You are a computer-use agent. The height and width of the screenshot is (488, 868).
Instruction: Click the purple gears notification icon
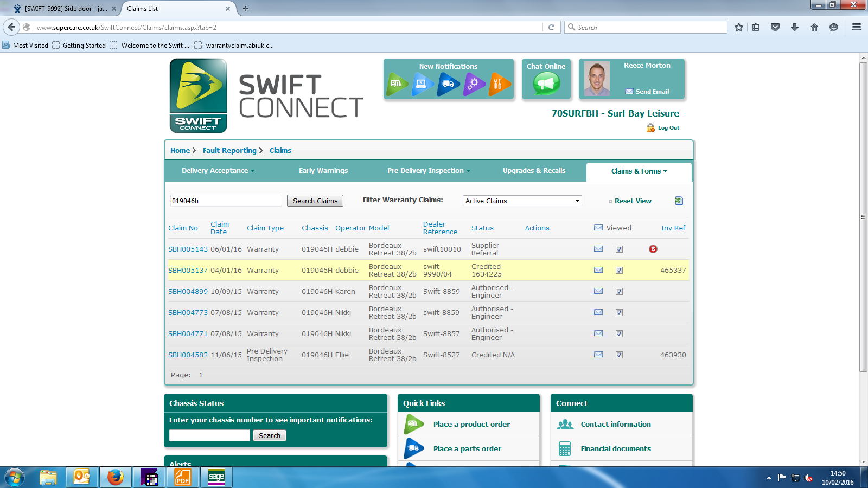pos(474,84)
